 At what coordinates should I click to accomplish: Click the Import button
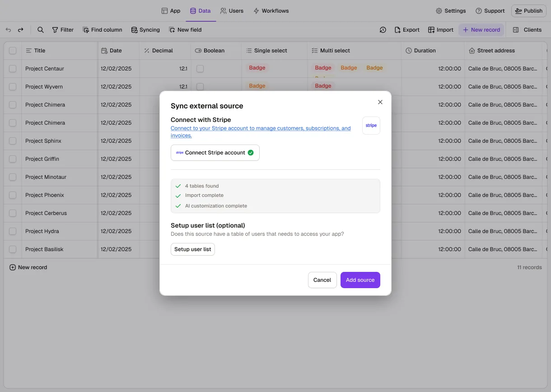(441, 30)
